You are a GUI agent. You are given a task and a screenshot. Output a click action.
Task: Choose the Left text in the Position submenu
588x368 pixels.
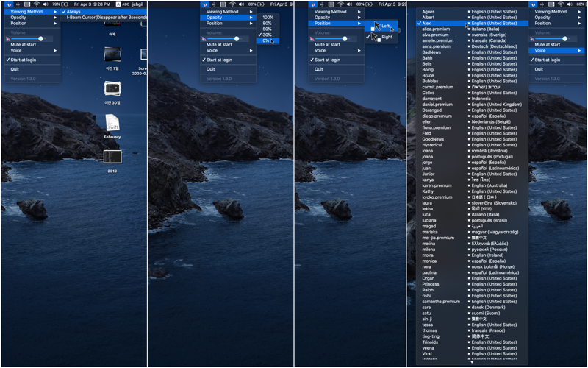tap(386, 26)
